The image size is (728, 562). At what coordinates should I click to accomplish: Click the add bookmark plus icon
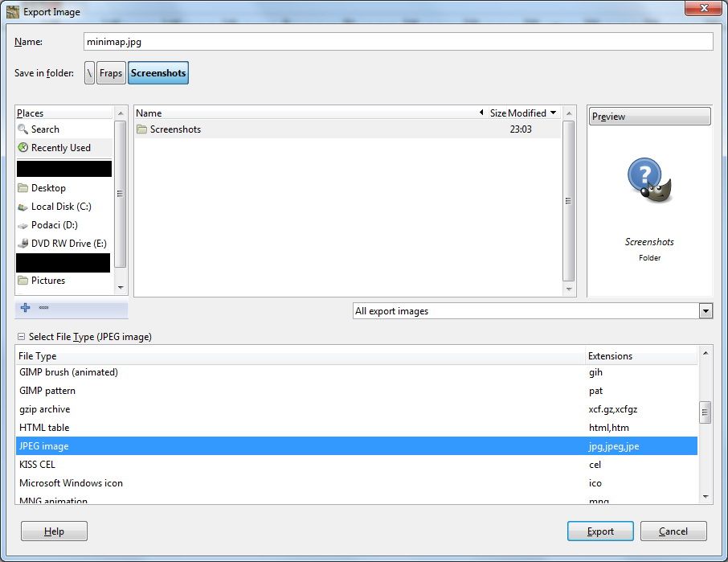click(26, 308)
